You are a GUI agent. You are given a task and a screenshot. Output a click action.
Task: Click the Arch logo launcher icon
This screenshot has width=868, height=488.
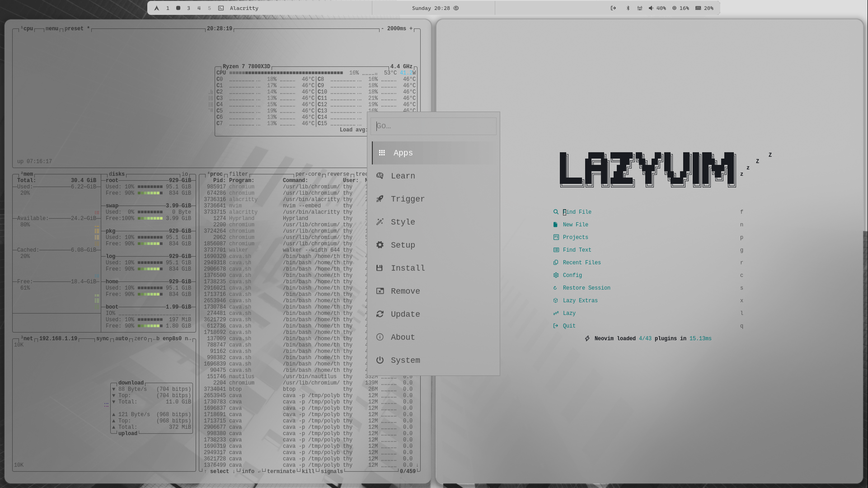[x=156, y=8]
